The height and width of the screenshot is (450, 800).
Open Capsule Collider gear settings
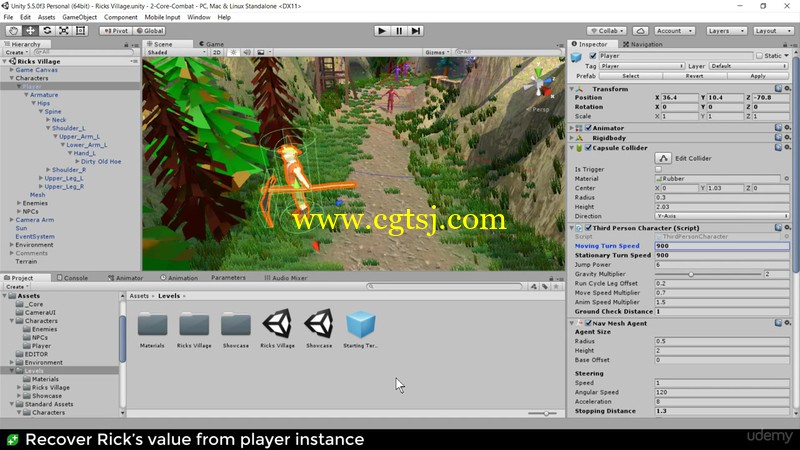[788, 147]
